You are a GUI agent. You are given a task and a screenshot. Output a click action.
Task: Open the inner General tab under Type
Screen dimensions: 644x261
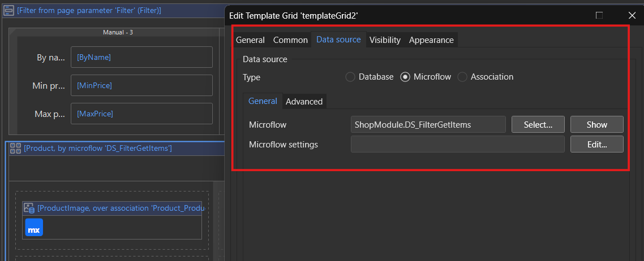(x=263, y=101)
